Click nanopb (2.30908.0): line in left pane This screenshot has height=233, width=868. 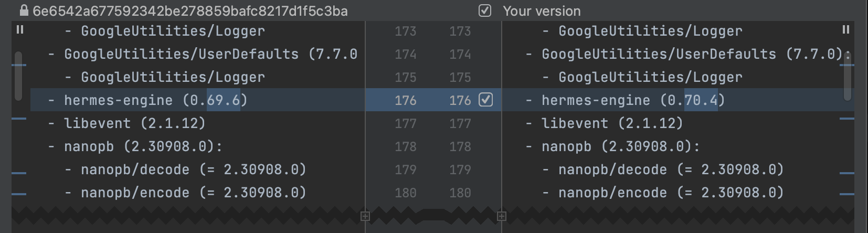click(143, 146)
